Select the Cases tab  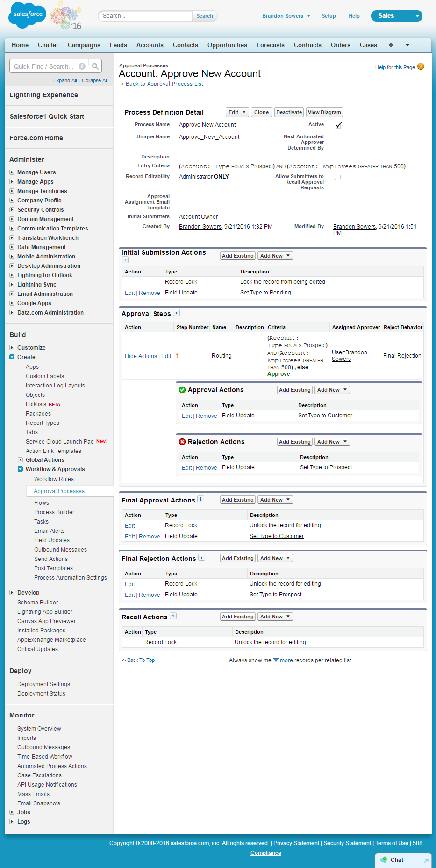[x=368, y=45]
